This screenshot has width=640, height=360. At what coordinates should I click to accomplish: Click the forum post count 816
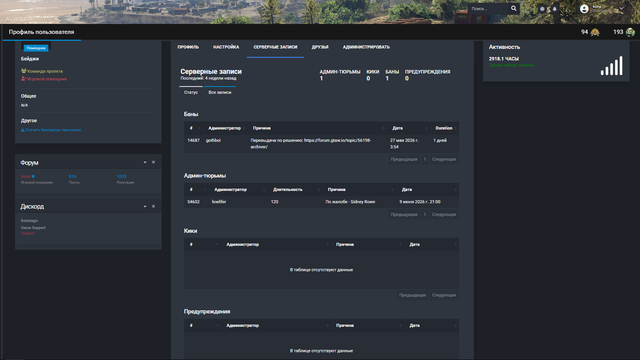[72, 176]
